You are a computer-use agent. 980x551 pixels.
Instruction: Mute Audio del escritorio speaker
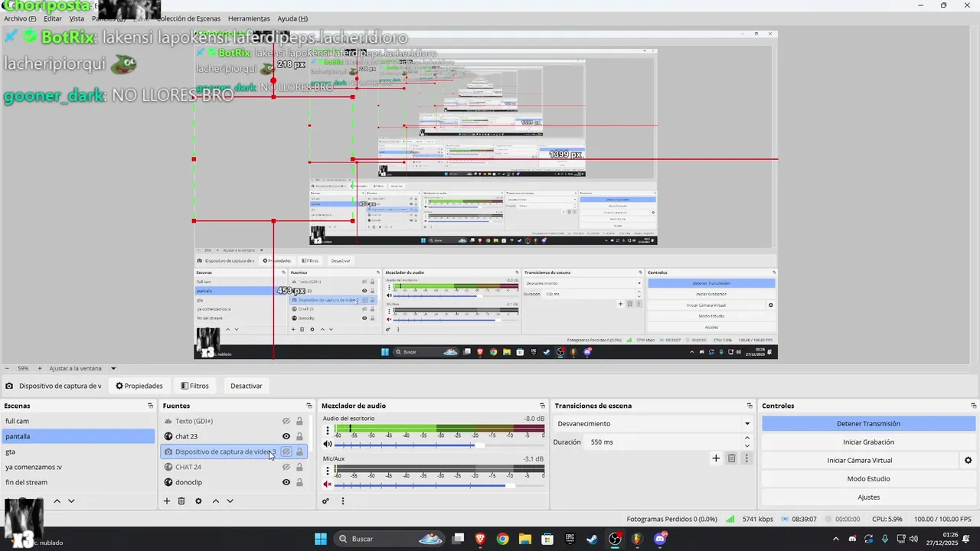point(328,444)
